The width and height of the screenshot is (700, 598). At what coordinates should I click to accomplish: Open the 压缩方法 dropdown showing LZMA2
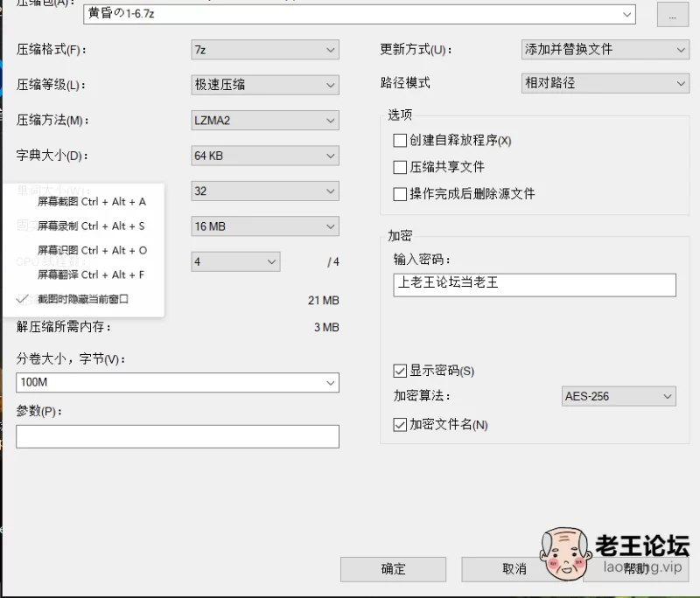[x=265, y=121]
